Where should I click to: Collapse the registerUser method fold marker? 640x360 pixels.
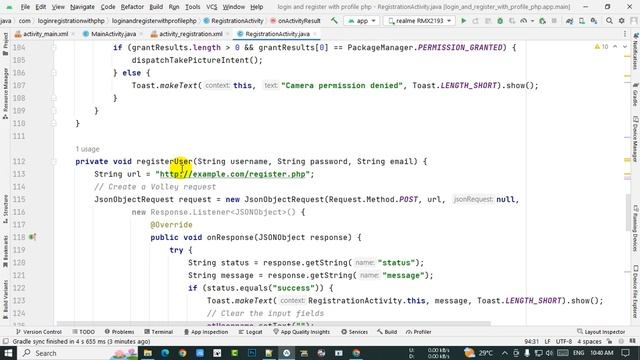53,162
